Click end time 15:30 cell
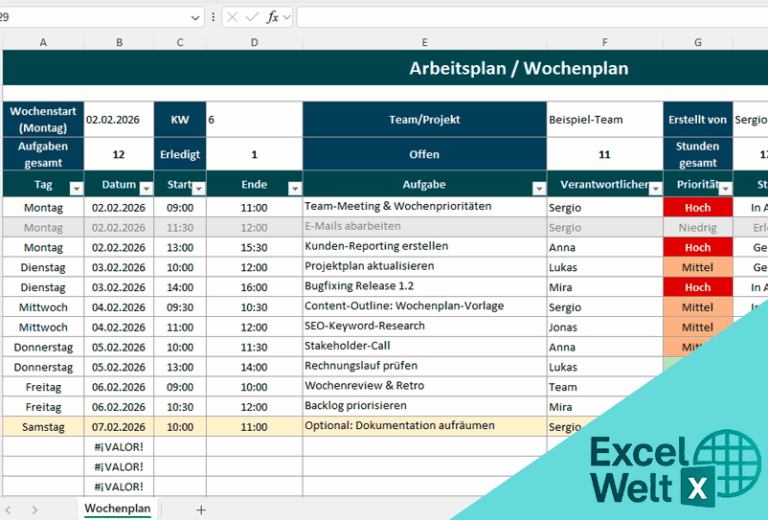This screenshot has width=768, height=520. tap(254, 247)
